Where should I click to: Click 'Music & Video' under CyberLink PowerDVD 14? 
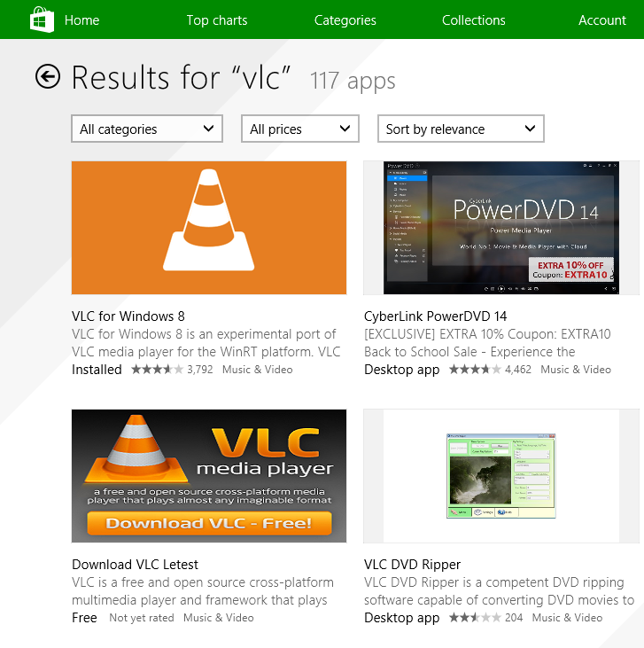(x=576, y=370)
